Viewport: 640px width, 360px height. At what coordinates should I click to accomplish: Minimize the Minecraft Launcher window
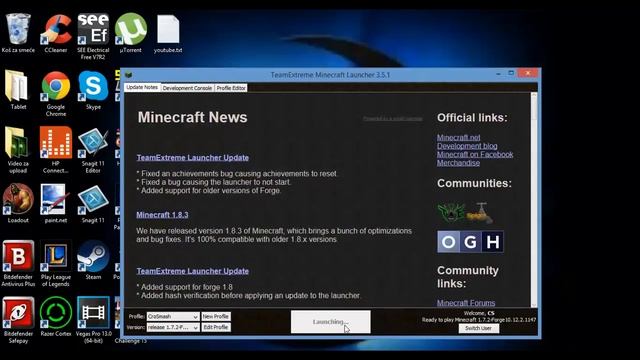498,74
